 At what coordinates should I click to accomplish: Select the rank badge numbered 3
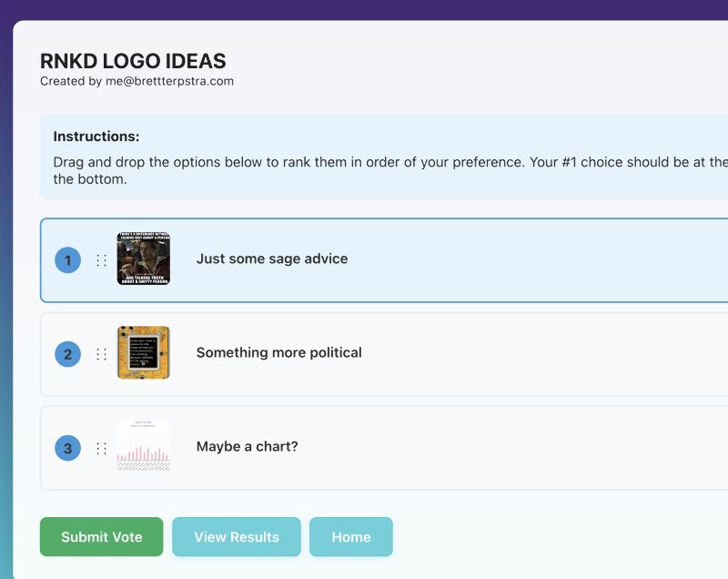[x=66, y=447]
